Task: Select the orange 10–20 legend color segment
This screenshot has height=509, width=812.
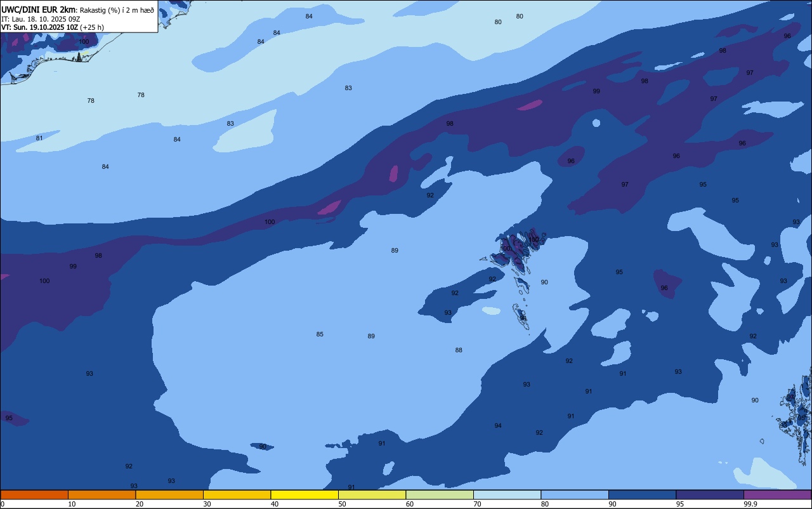Action: point(101,494)
